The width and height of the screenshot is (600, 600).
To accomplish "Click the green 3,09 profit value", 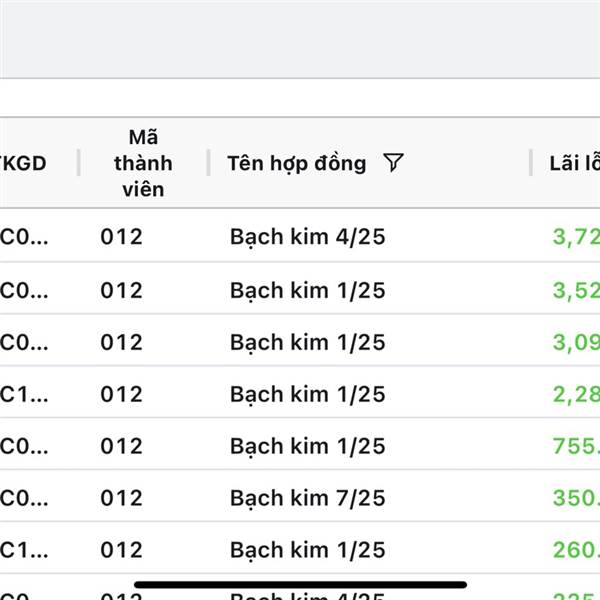I will click(576, 342).
